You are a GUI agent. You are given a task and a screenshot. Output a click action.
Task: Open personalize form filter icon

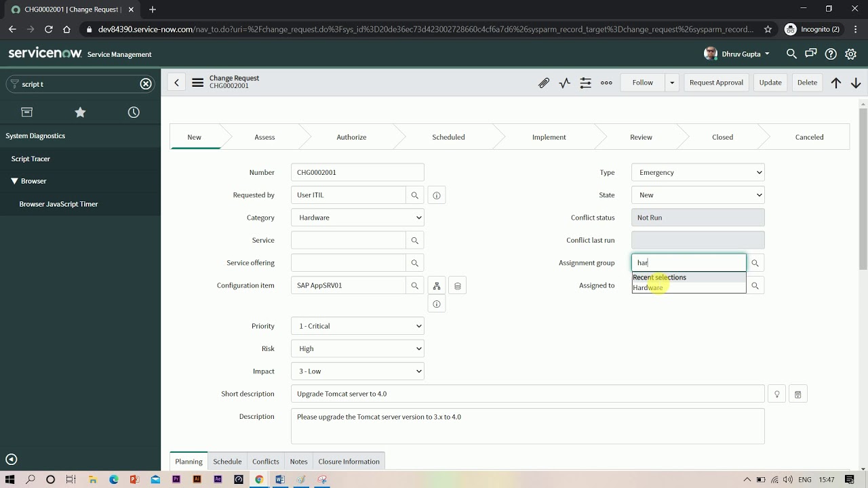(x=585, y=82)
